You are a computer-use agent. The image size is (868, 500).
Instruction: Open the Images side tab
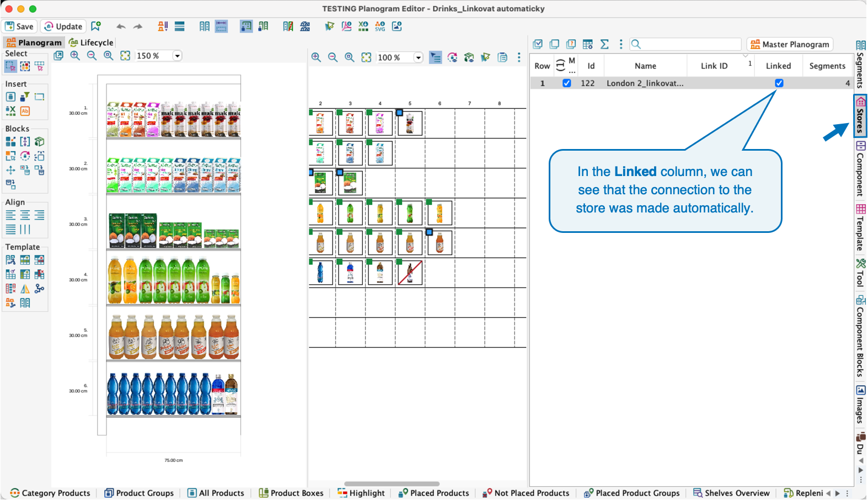[860, 405]
